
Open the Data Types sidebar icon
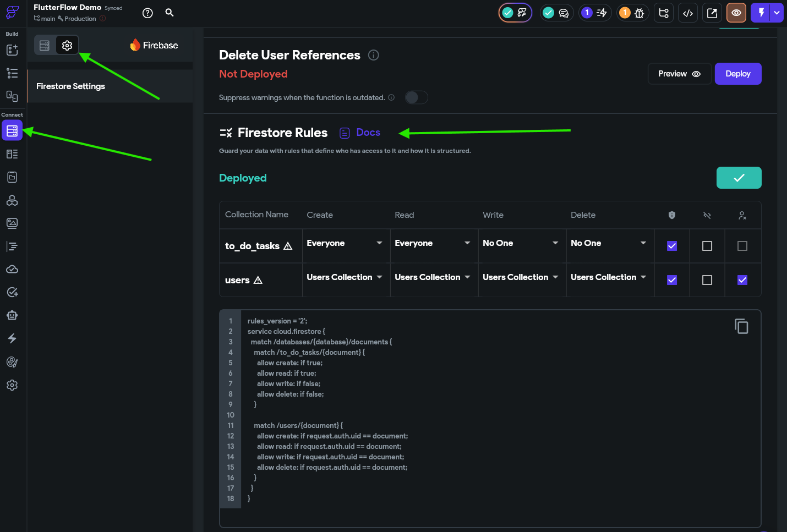click(x=12, y=154)
